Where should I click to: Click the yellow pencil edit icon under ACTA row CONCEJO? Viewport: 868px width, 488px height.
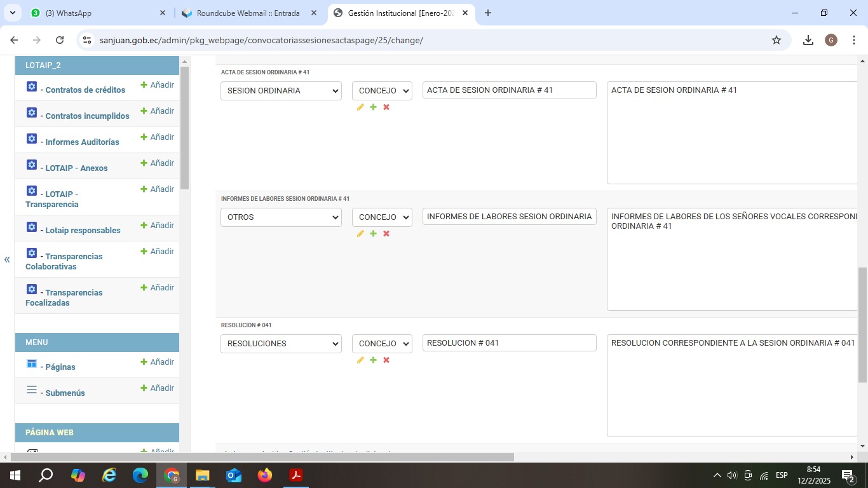point(360,107)
